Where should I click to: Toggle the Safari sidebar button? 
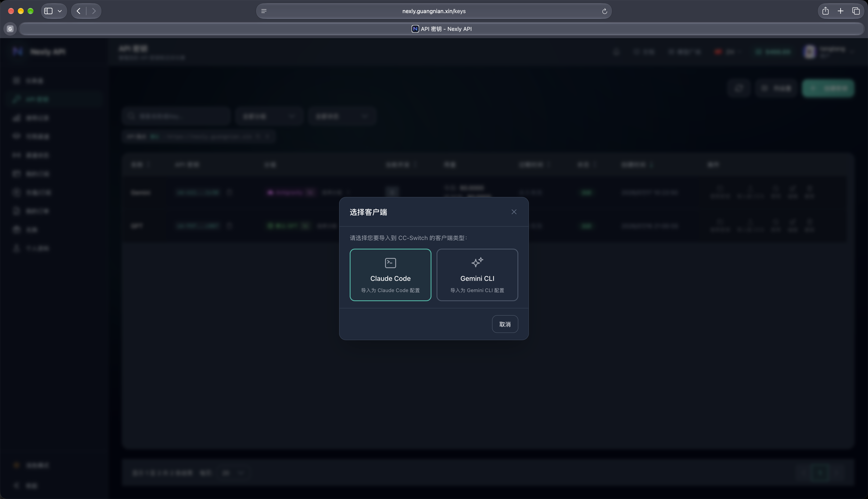(48, 11)
